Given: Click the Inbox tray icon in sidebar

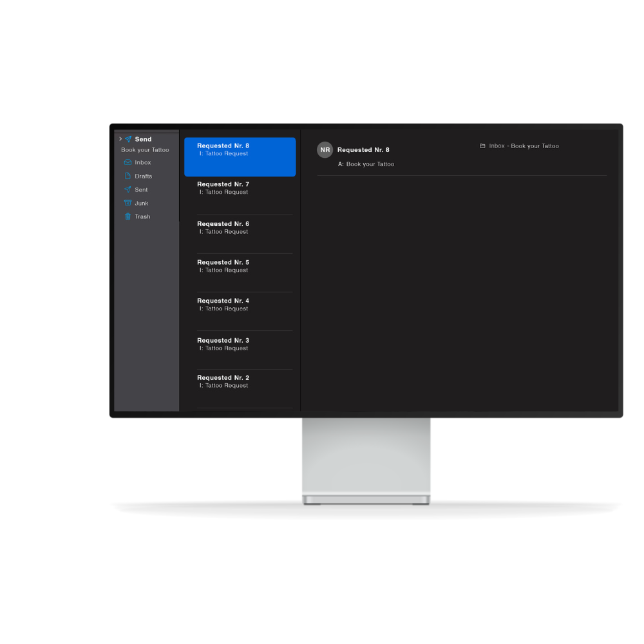Looking at the screenshot, I should click(128, 162).
